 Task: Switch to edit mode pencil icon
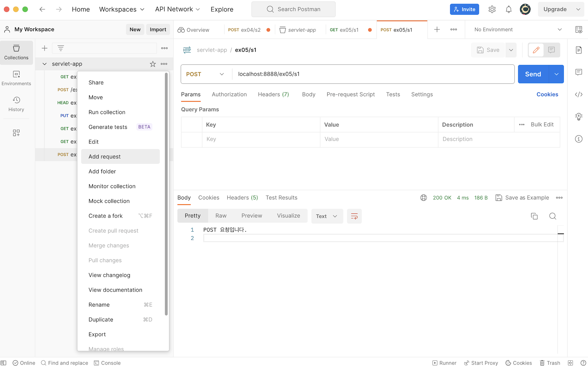pos(536,50)
